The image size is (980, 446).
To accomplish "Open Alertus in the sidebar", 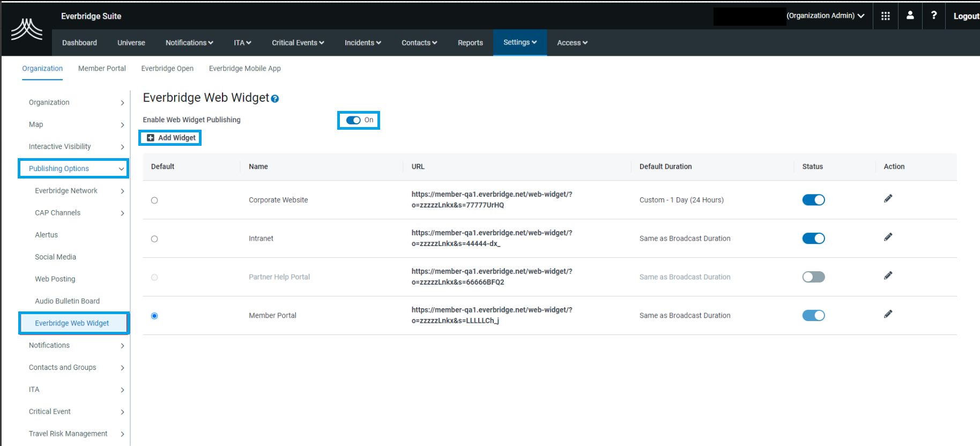I will click(x=47, y=235).
